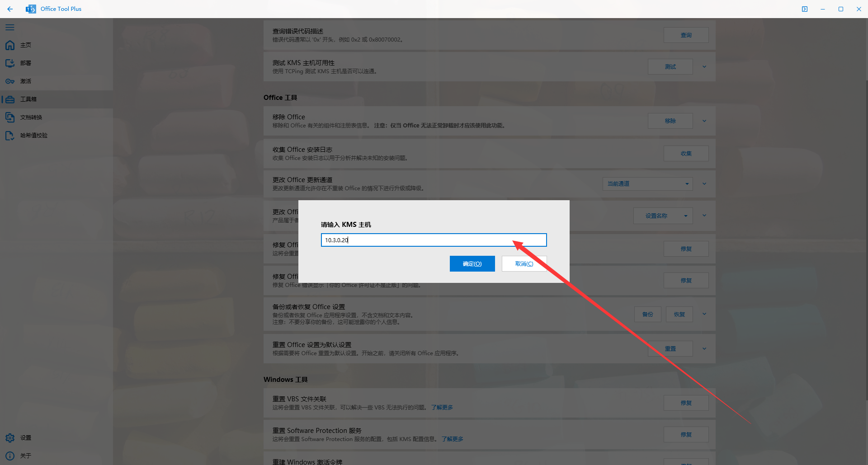The width and height of the screenshot is (868, 465).
Task: Click 恢复 Office settings button
Action: coord(679,315)
